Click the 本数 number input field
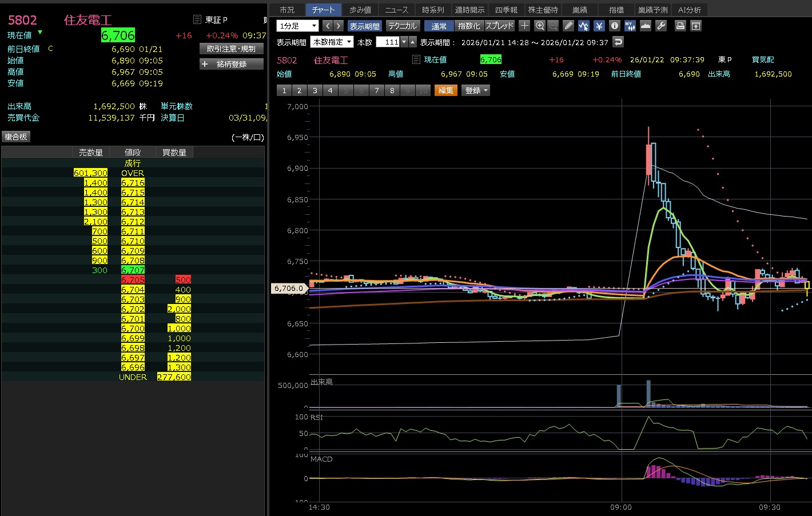The image size is (812, 516). click(387, 42)
